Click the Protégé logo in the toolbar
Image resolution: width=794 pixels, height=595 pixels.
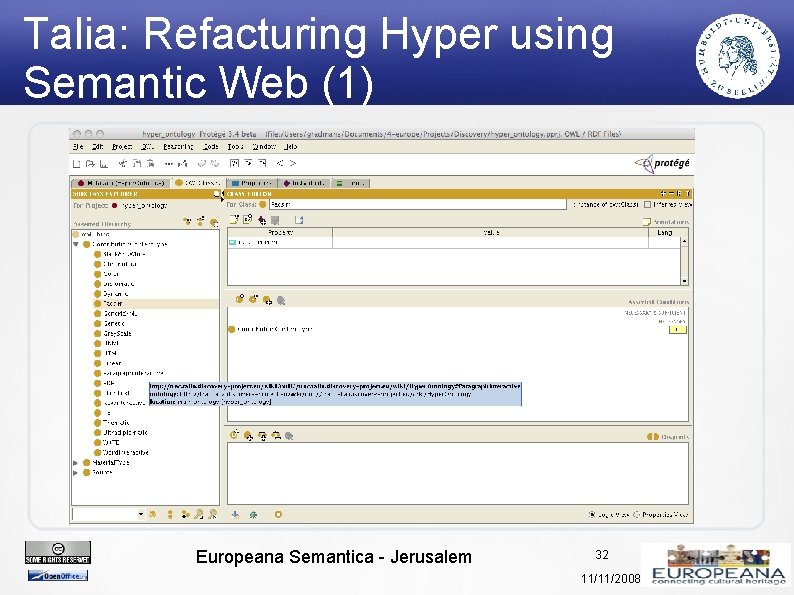pos(662,163)
